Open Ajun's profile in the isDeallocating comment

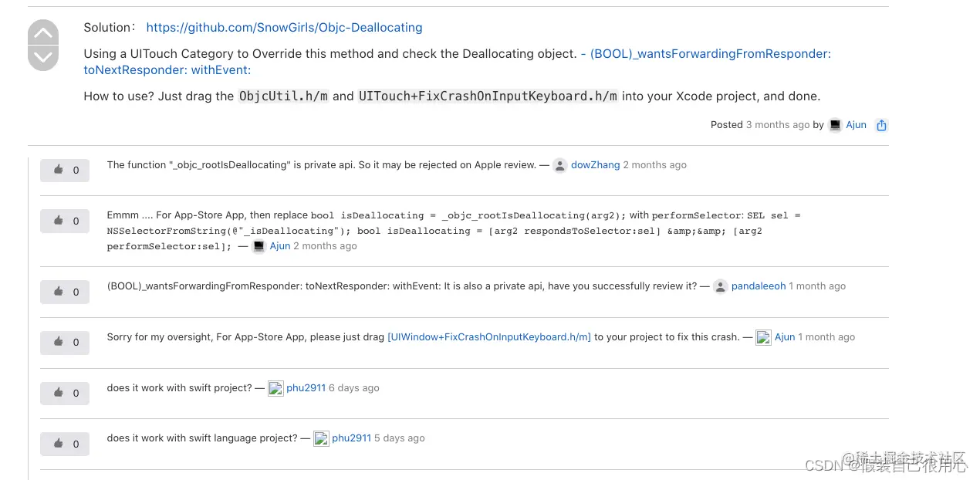click(279, 246)
